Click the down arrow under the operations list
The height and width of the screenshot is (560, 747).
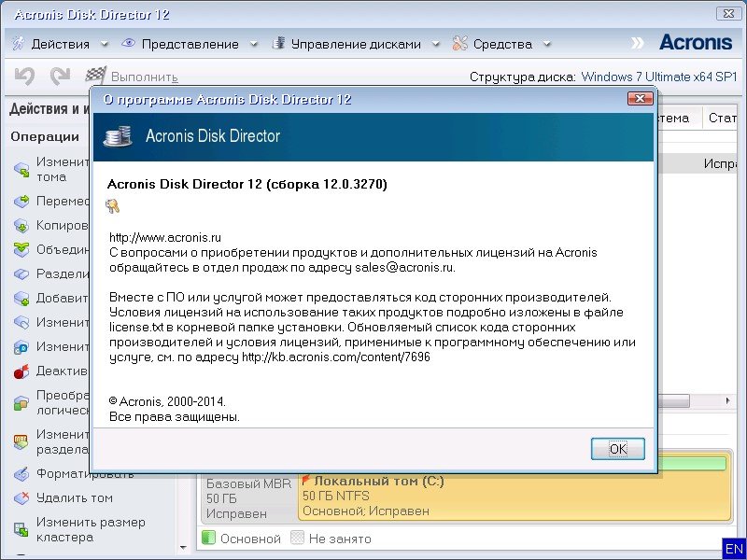click(183, 548)
